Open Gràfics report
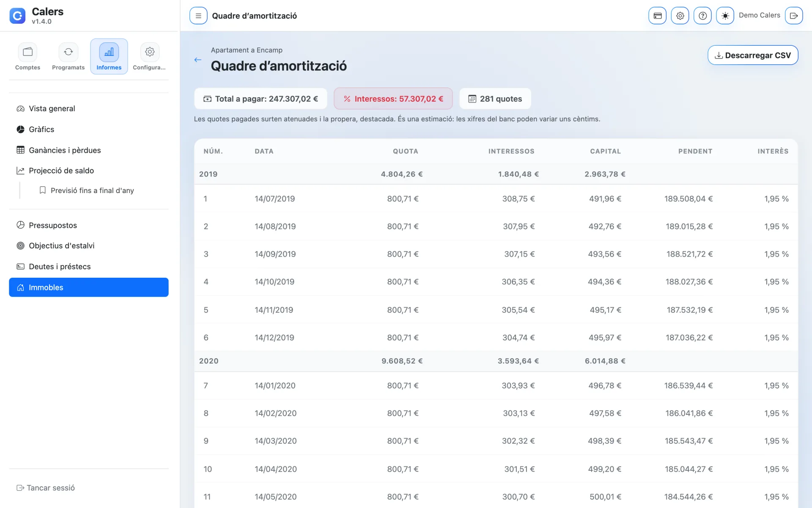The width and height of the screenshot is (812, 508). pos(89,129)
